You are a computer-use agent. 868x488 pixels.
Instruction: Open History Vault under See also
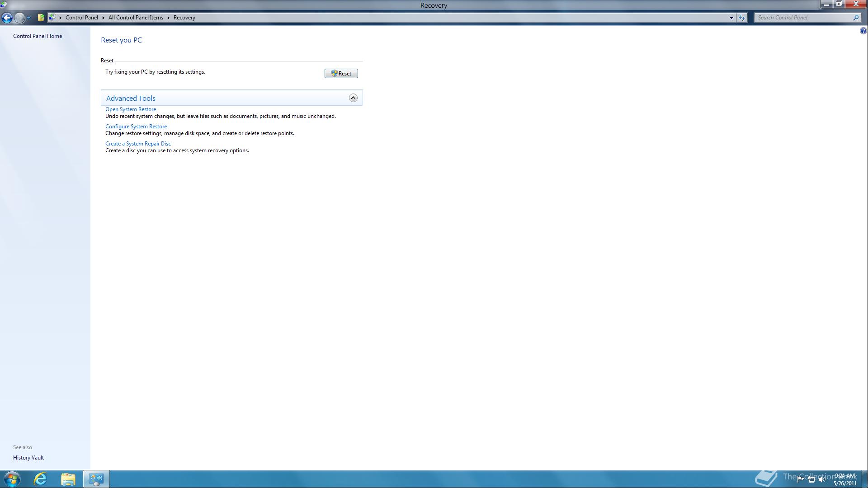(x=28, y=458)
